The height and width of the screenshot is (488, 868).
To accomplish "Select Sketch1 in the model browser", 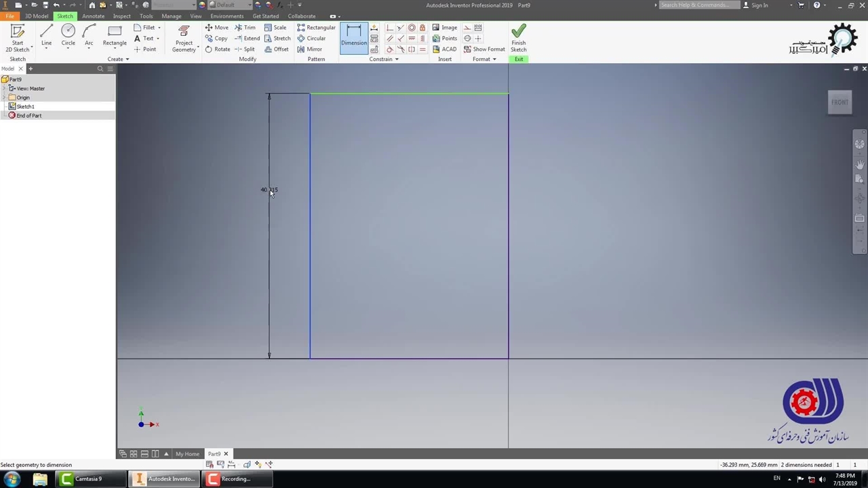I will pyautogui.click(x=25, y=106).
